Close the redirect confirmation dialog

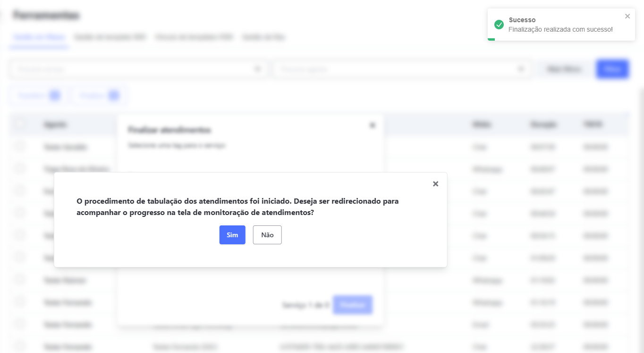coord(435,184)
